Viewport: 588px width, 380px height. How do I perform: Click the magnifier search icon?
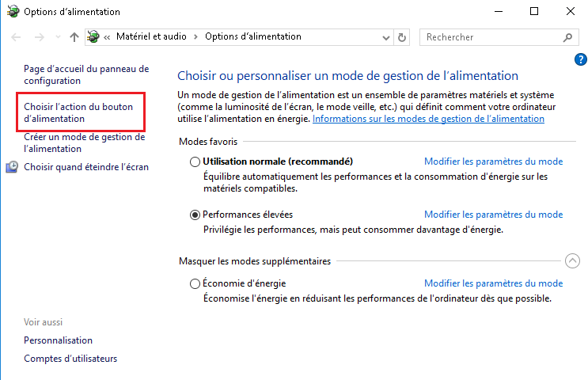click(567, 37)
